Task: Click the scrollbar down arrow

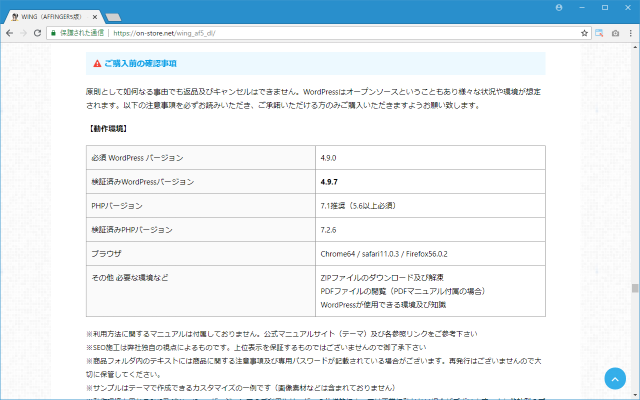Action: click(x=635, y=395)
